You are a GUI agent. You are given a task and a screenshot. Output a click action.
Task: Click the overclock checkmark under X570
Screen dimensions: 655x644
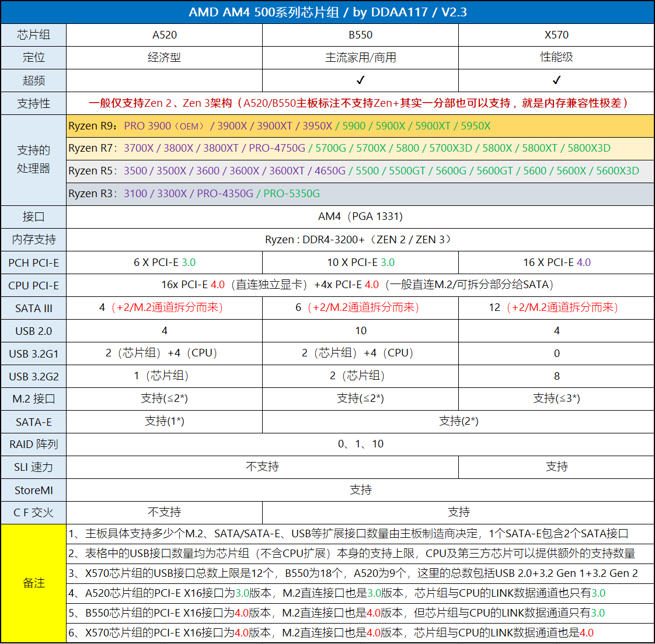(556, 80)
